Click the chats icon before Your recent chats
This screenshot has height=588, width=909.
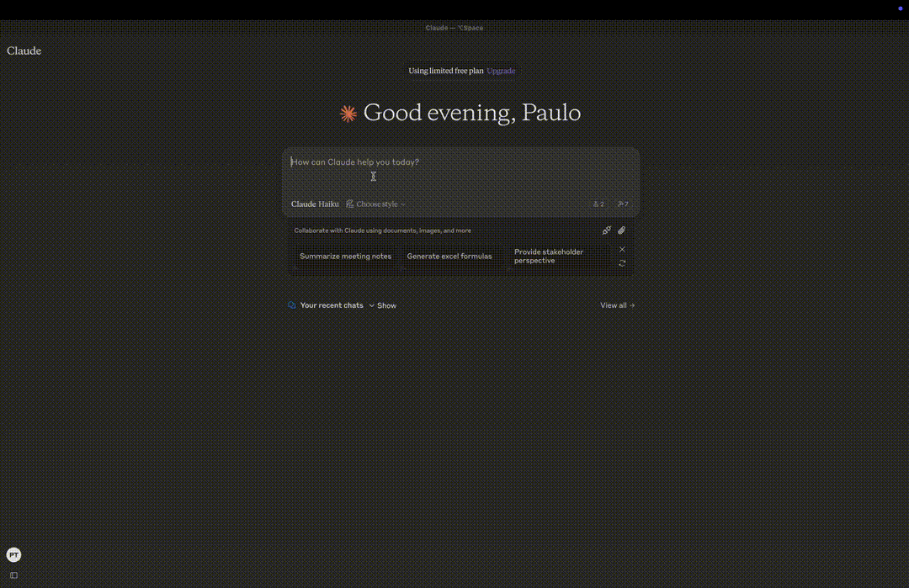(x=291, y=305)
